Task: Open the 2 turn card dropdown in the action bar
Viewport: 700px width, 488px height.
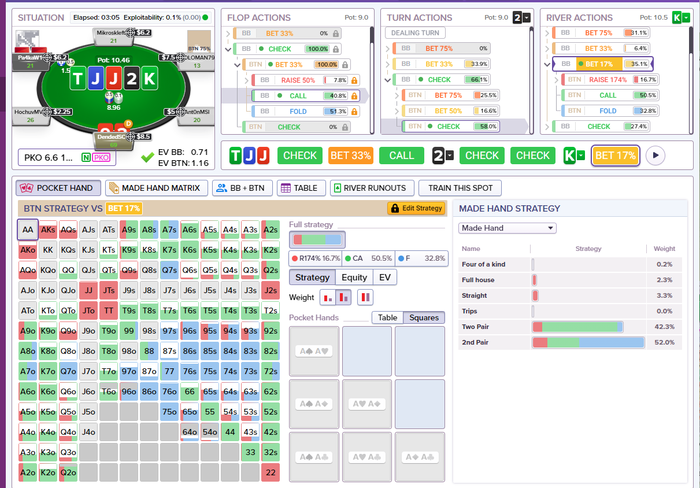Action: pyautogui.click(x=450, y=155)
